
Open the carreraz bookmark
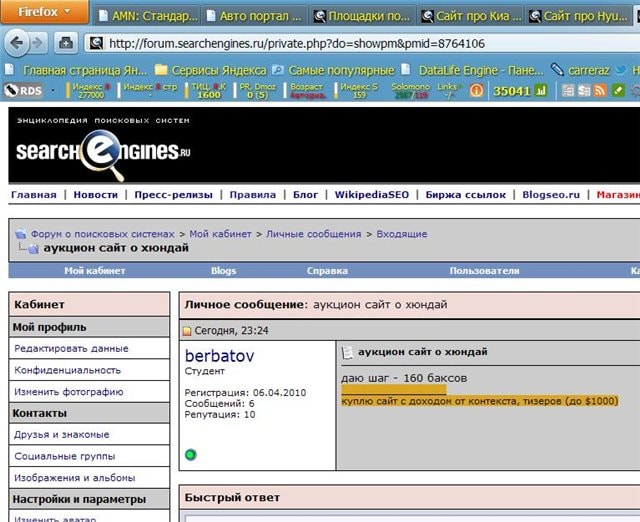(580, 70)
